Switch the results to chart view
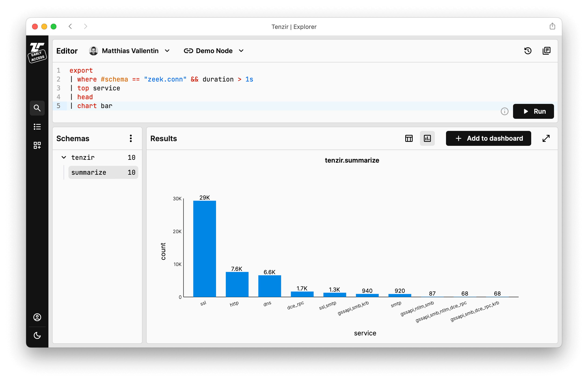Viewport: 588px width, 382px height. coord(427,138)
